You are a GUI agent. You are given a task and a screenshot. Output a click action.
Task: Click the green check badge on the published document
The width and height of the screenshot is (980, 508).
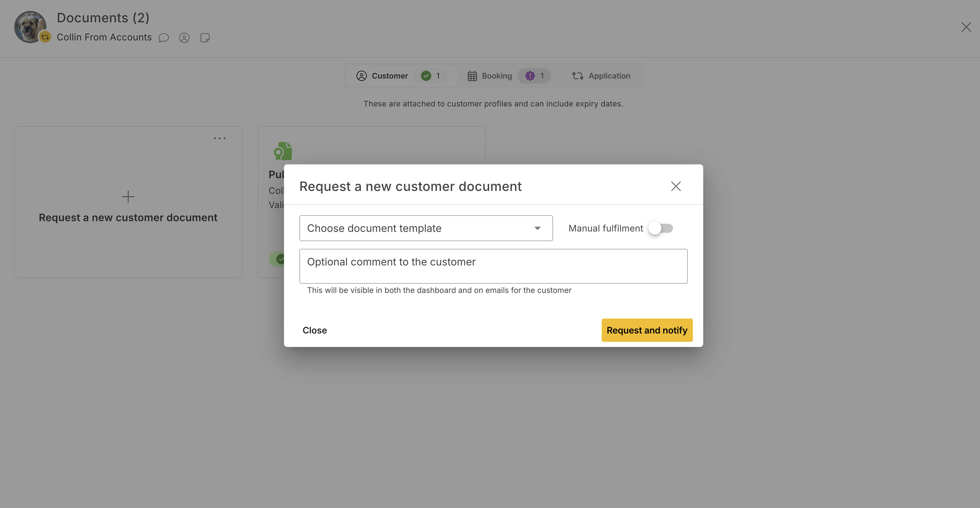(x=280, y=259)
